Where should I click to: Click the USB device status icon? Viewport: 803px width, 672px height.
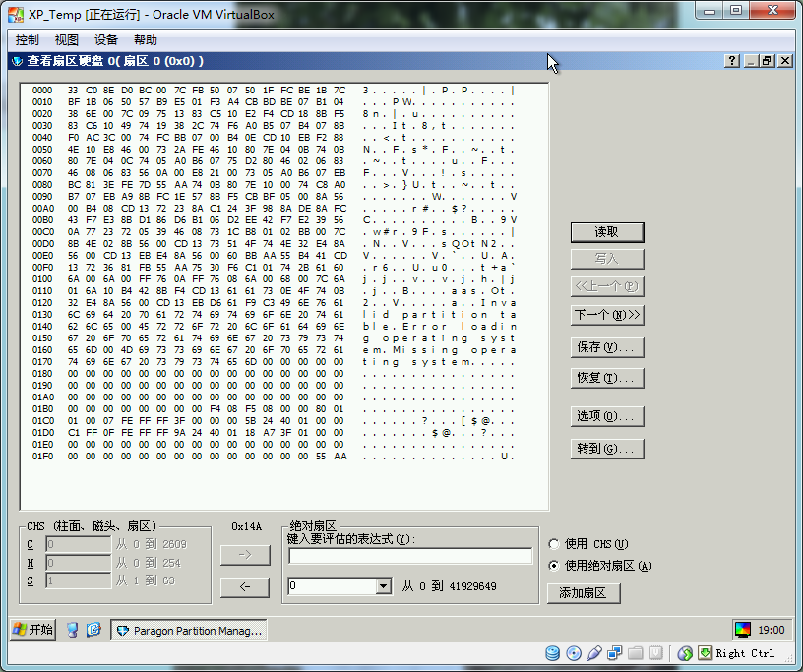coord(594,653)
